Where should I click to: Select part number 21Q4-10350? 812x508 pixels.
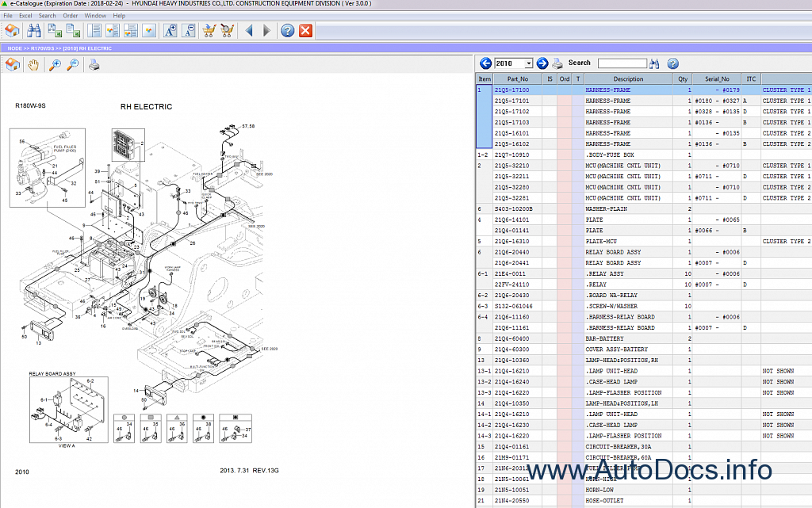[511, 403]
